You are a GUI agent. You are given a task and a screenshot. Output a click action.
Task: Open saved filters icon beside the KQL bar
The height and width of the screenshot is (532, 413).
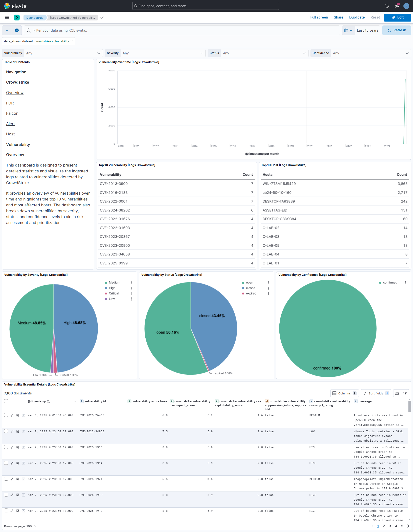[7, 30]
